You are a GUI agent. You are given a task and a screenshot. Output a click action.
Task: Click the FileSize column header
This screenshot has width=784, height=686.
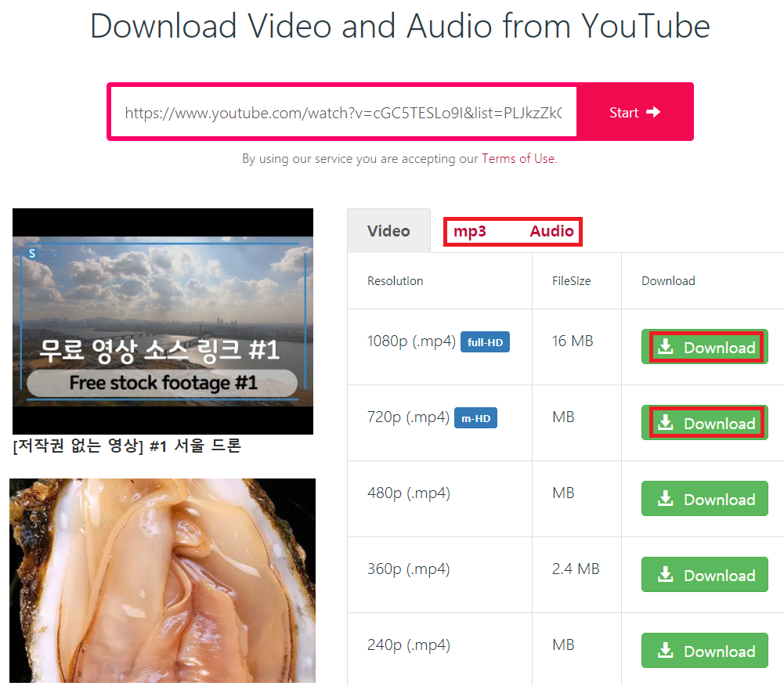[x=571, y=281]
